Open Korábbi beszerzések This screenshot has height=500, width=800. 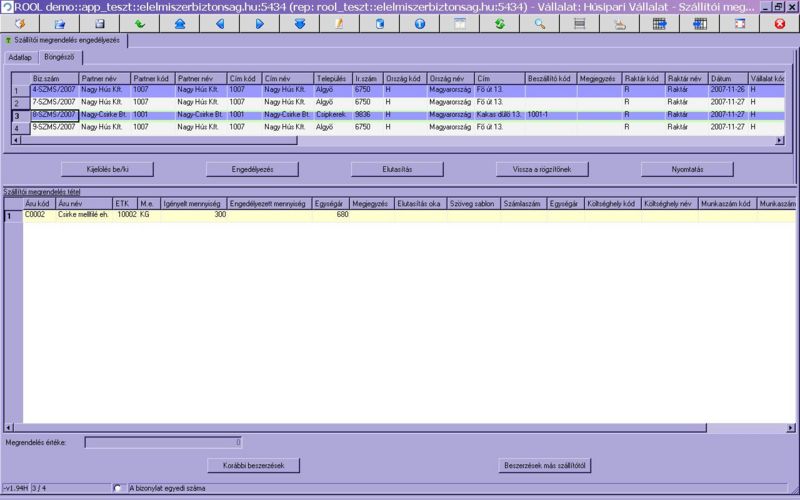point(253,465)
